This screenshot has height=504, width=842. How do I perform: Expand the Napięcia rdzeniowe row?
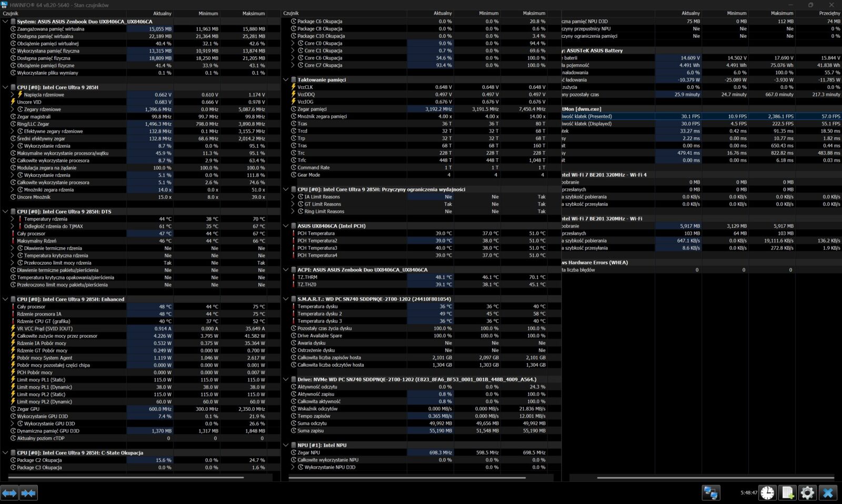tap(13, 95)
